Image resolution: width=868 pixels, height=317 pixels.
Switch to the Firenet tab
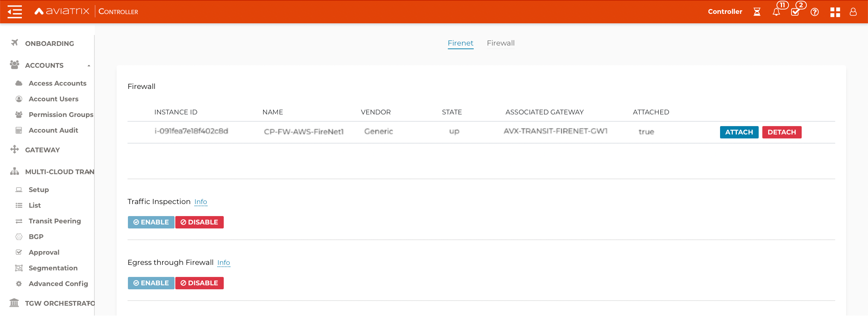(x=460, y=43)
